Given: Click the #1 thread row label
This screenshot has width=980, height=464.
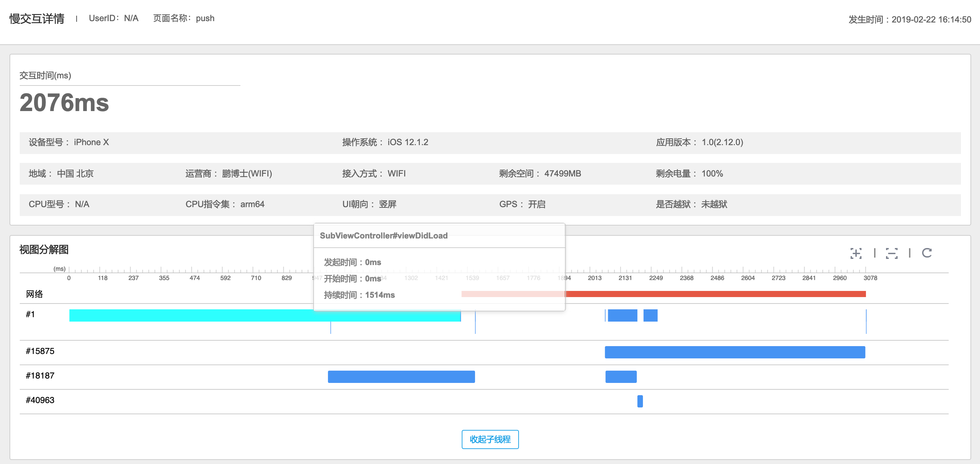Looking at the screenshot, I should pos(30,314).
